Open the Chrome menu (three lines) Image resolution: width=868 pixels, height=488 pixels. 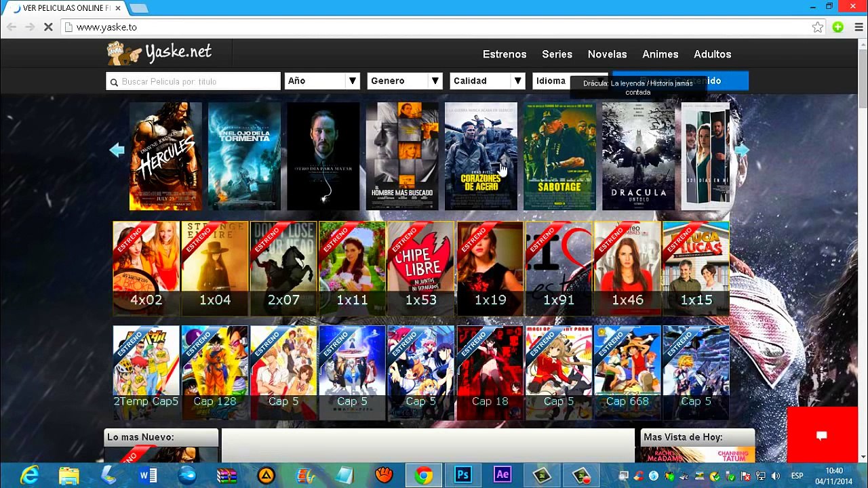[858, 27]
